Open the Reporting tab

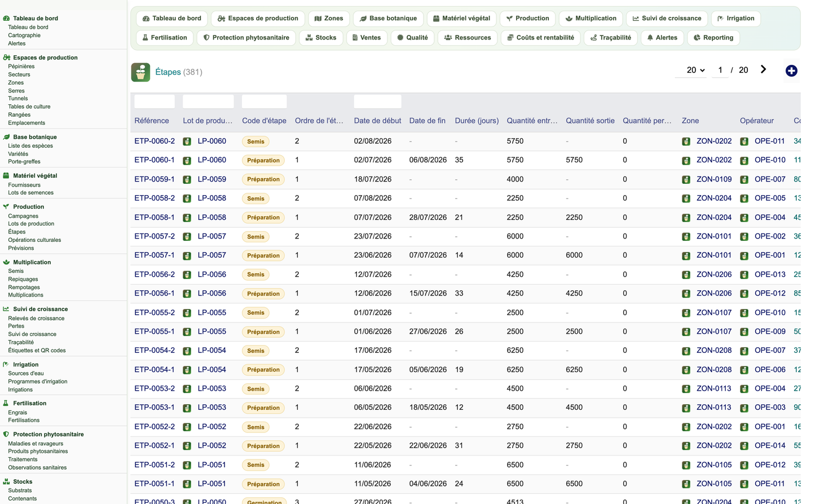[713, 38]
